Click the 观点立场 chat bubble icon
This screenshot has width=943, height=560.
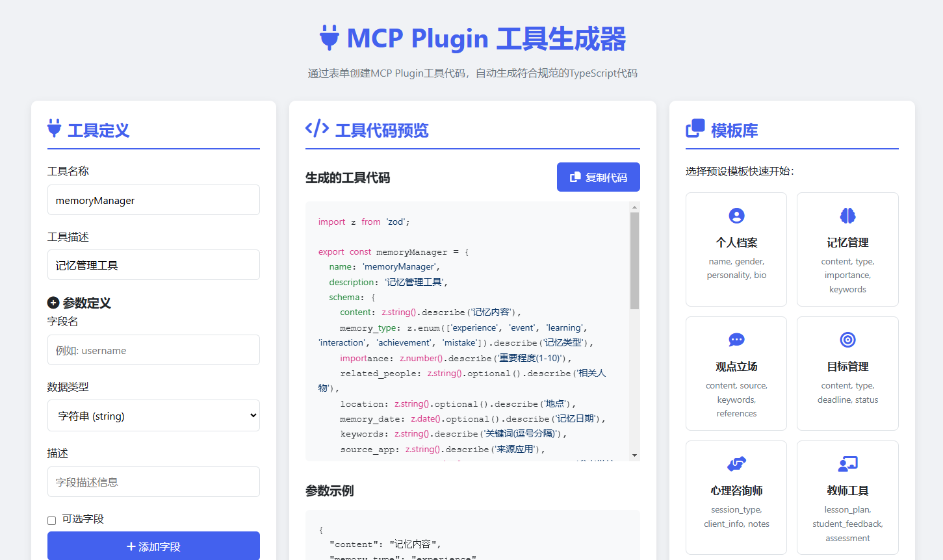pyautogui.click(x=736, y=339)
